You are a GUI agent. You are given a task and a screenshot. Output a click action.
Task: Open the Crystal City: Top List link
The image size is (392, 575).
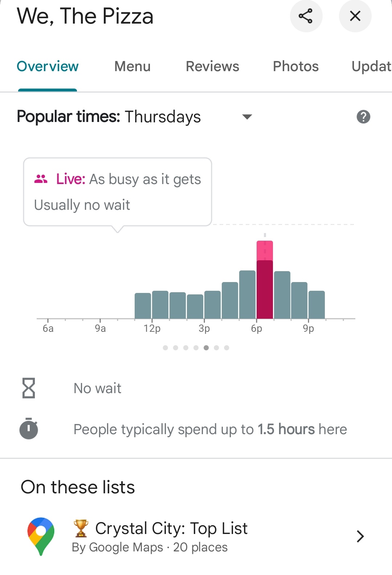pyautogui.click(x=171, y=528)
